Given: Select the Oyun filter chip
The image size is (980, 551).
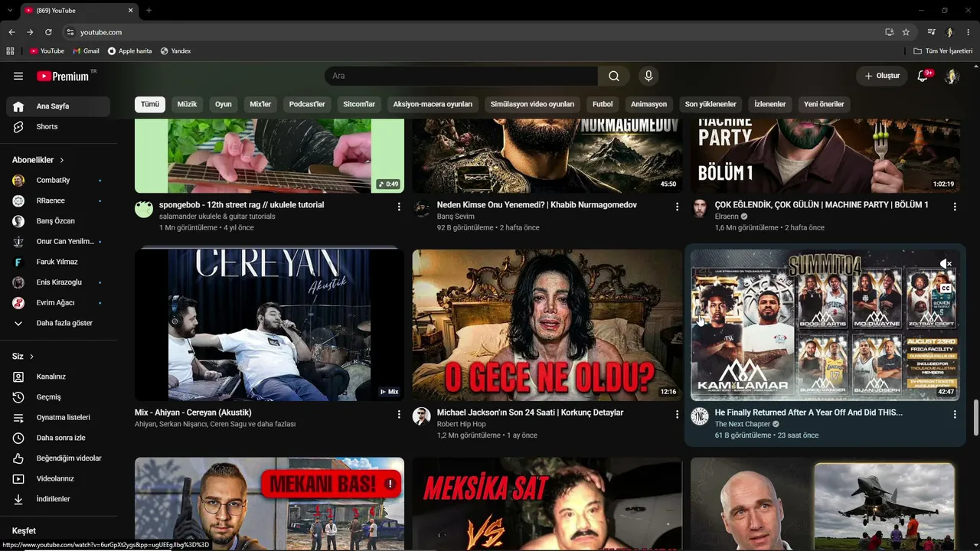Looking at the screenshot, I should click(x=224, y=104).
